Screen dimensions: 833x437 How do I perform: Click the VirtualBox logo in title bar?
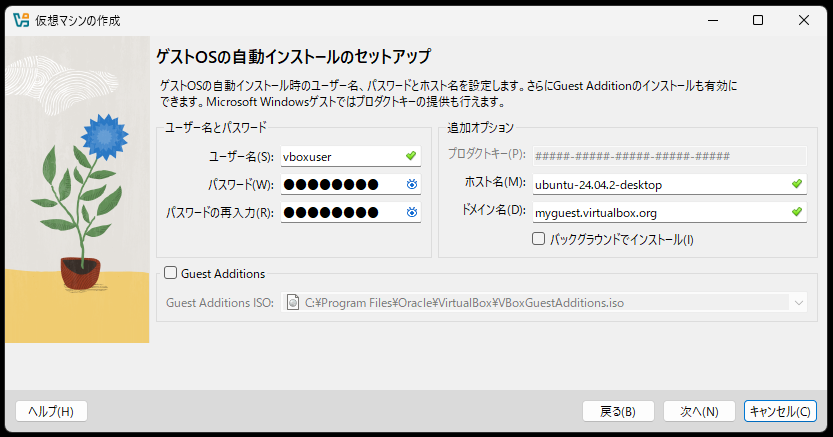point(20,20)
